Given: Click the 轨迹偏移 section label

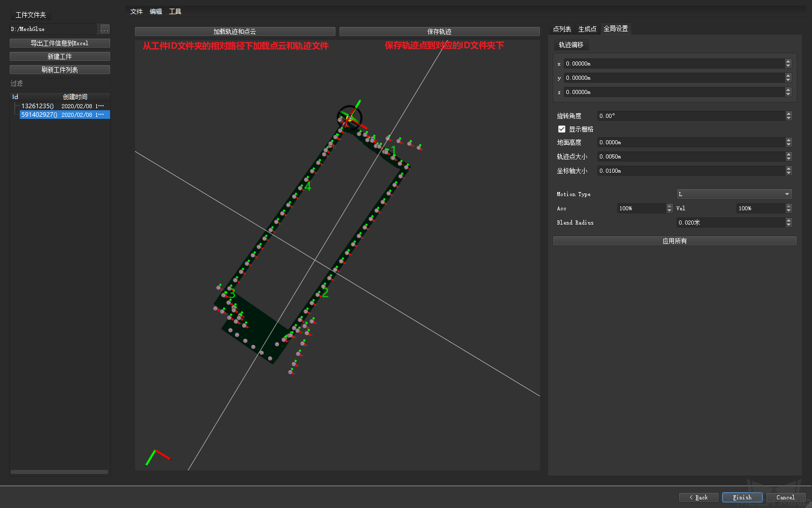Looking at the screenshot, I should pyautogui.click(x=571, y=45).
